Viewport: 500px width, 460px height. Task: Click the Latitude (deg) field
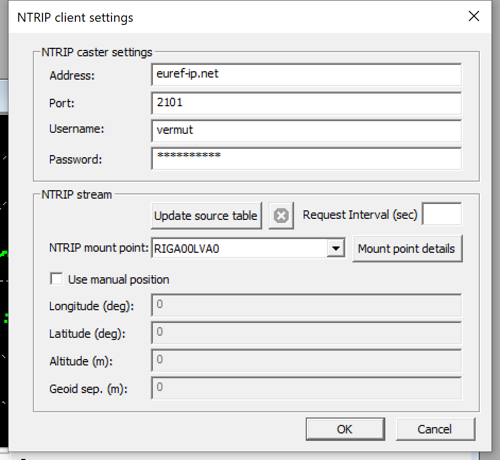click(x=306, y=333)
